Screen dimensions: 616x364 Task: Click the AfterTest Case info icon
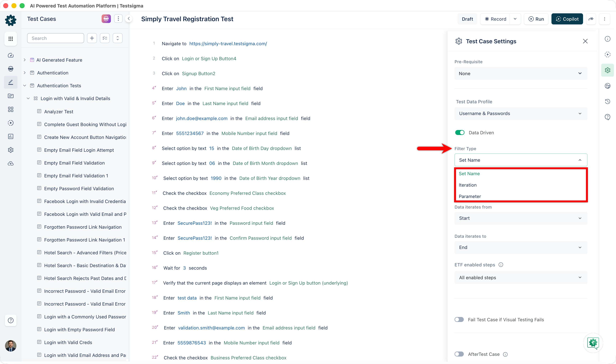(505, 354)
